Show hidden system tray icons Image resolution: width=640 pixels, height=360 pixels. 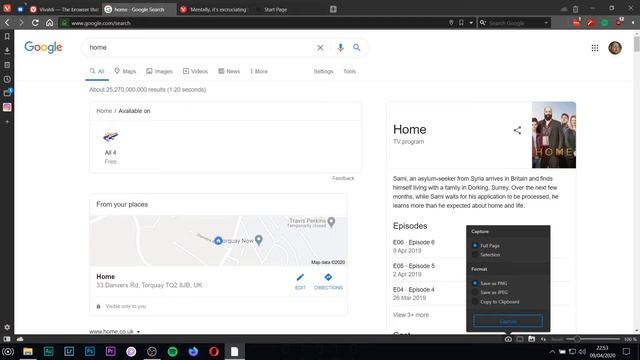pyautogui.click(x=552, y=351)
